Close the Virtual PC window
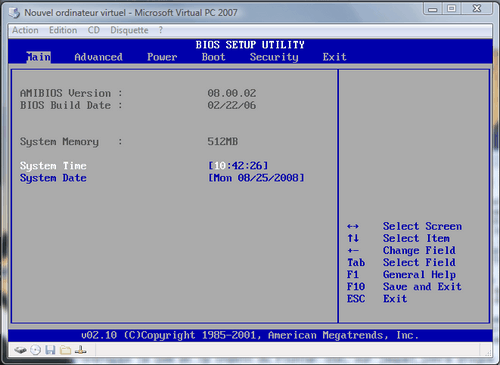 pyautogui.click(x=477, y=8)
